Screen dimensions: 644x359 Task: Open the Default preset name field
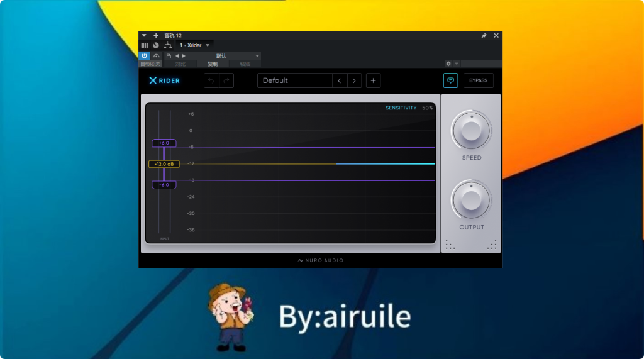tap(295, 80)
